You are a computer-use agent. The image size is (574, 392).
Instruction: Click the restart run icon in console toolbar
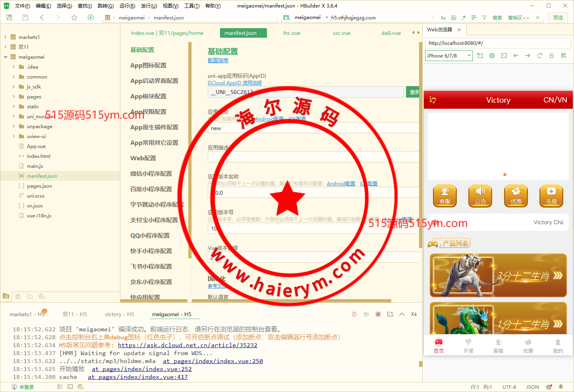(x=366, y=314)
